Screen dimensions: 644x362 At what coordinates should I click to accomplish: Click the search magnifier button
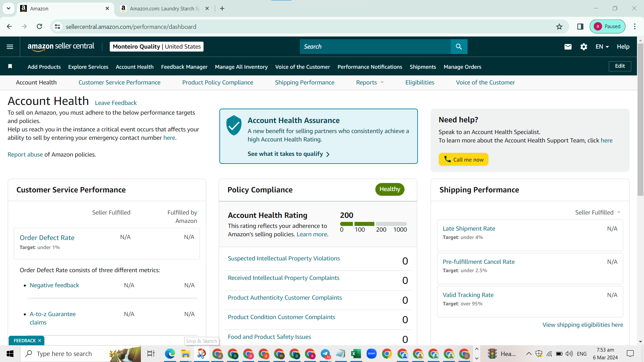pyautogui.click(x=459, y=47)
